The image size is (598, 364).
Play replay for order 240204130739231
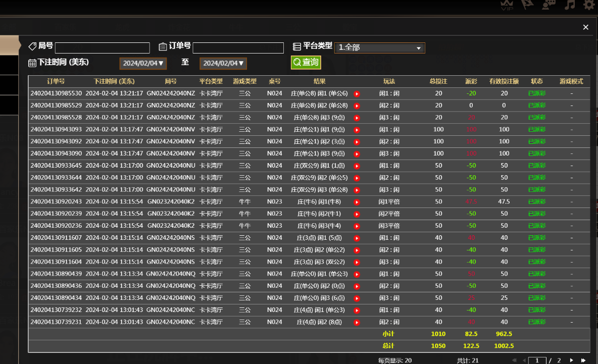coord(357,323)
